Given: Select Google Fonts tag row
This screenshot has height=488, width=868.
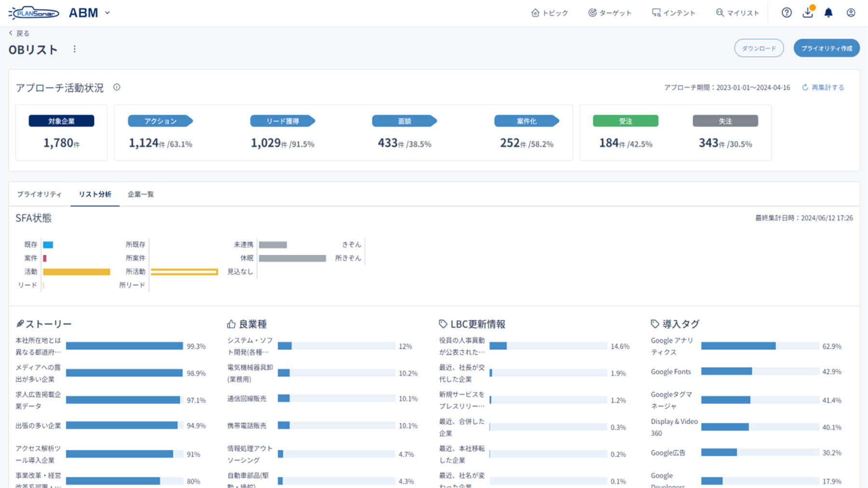Looking at the screenshot, I should click(746, 371).
